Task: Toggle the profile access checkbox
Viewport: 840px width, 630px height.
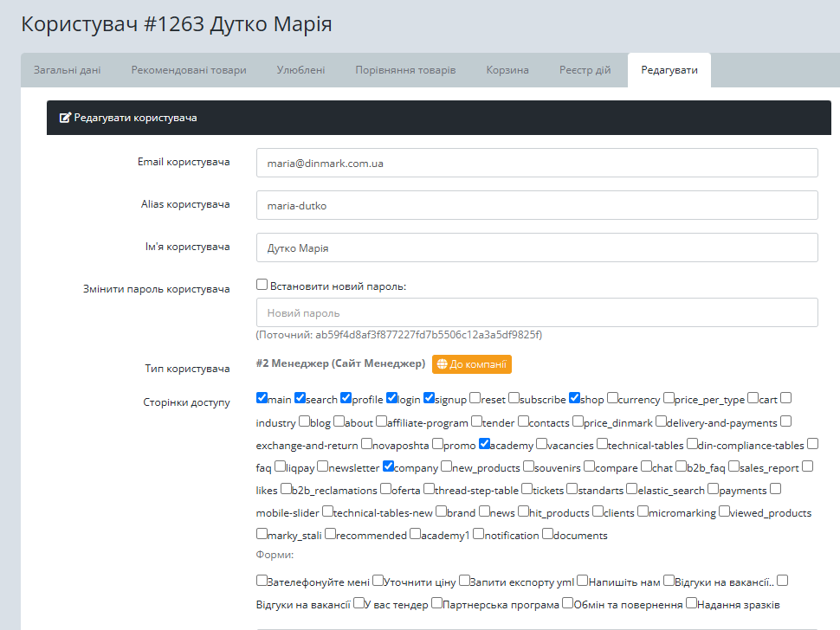Action: (x=346, y=398)
